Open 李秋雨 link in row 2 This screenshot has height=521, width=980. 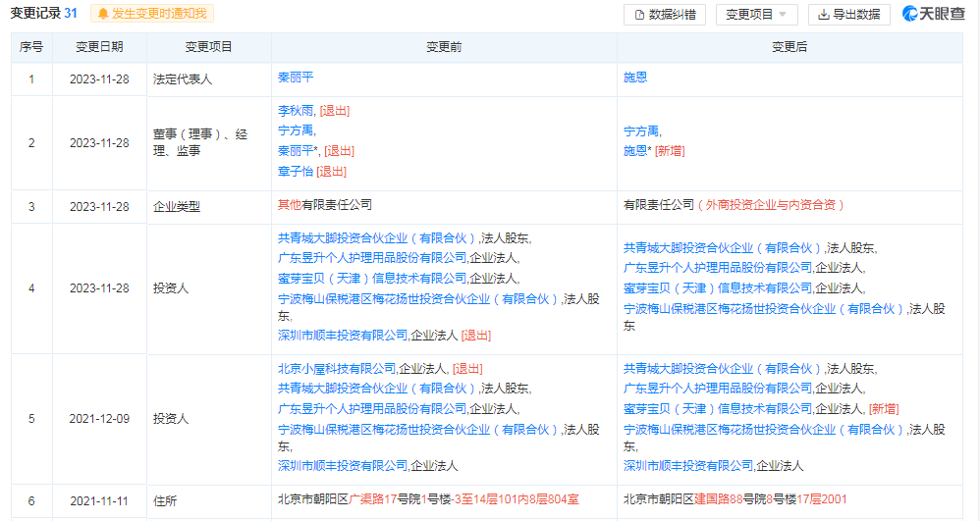coord(296,111)
